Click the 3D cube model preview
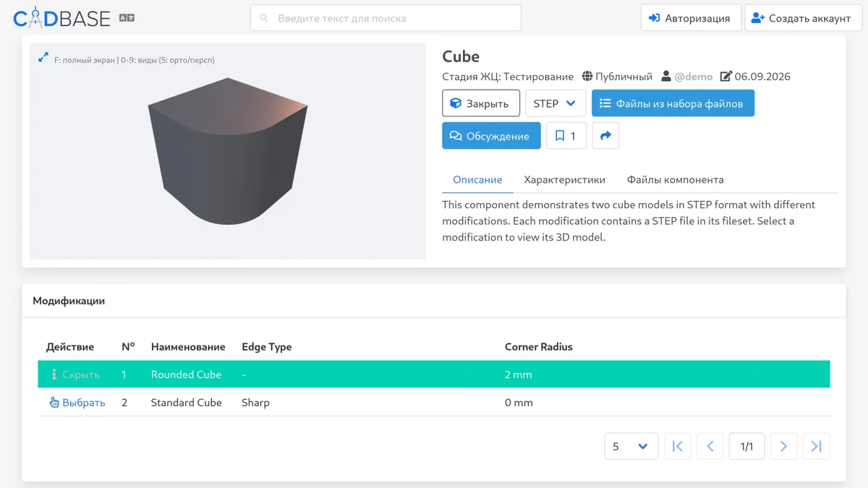868x488 pixels. [228, 150]
